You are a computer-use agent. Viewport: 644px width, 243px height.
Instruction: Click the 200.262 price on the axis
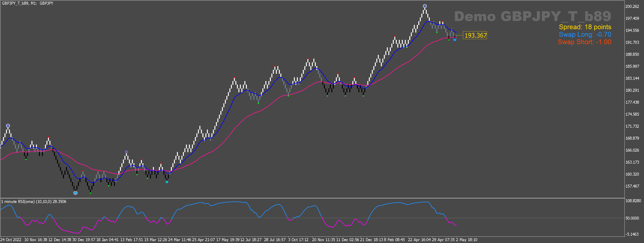click(x=632, y=7)
